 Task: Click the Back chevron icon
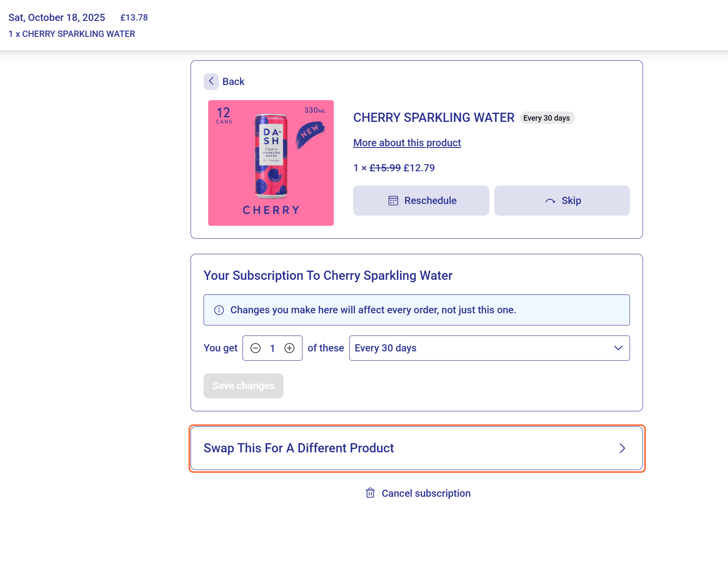coord(211,81)
